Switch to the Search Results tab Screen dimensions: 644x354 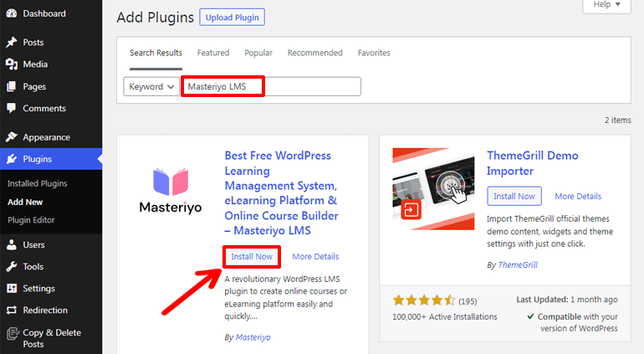click(156, 53)
